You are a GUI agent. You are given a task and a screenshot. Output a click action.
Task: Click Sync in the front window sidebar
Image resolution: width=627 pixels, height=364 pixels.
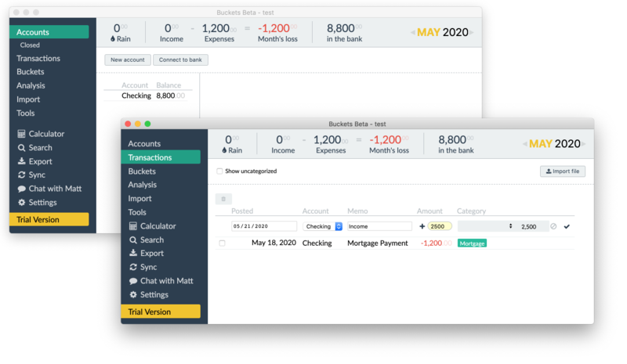pos(148,267)
